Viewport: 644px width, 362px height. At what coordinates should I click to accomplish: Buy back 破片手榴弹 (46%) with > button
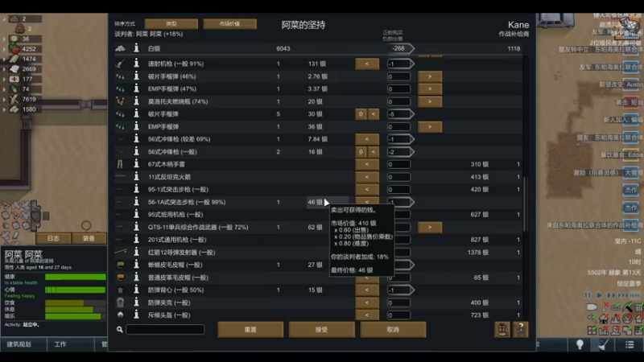(430, 76)
